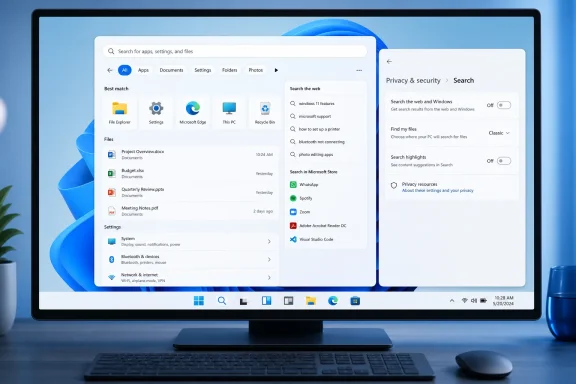Select the Photos filter tab
The width and height of the screenshot is (576, 384).
256,70
